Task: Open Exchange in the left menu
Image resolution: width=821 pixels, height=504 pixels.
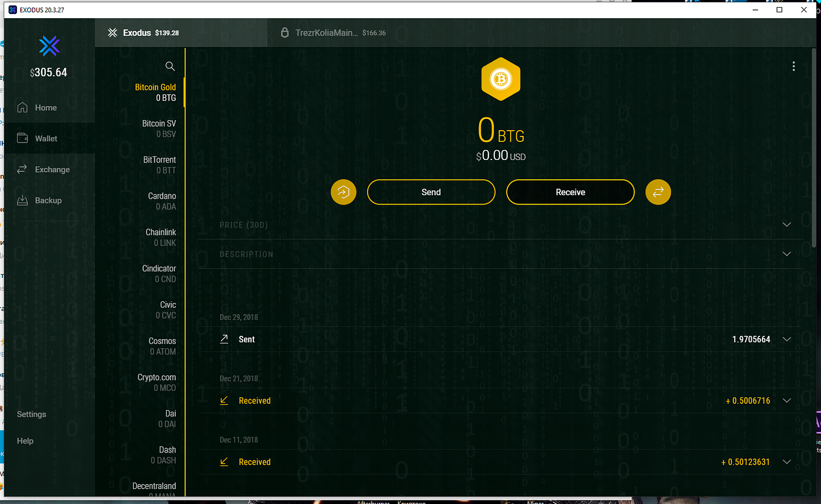Action: 49,169
